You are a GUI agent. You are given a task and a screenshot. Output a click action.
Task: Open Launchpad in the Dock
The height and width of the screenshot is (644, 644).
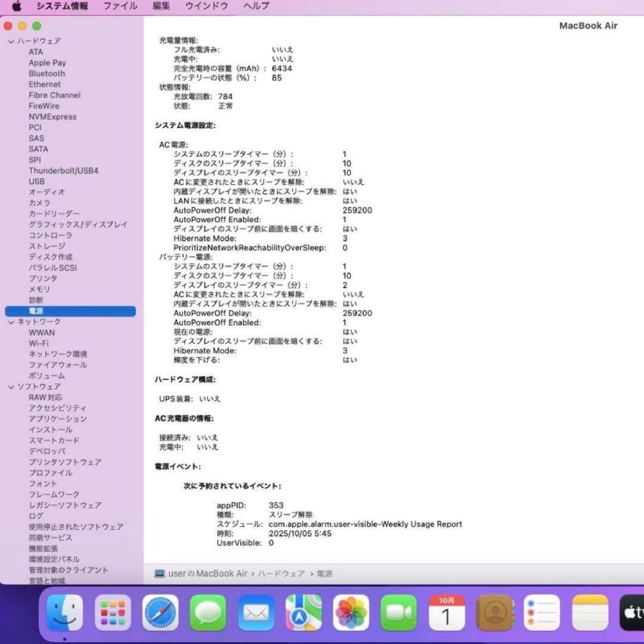pyautogui.click(x=112, y=612)
